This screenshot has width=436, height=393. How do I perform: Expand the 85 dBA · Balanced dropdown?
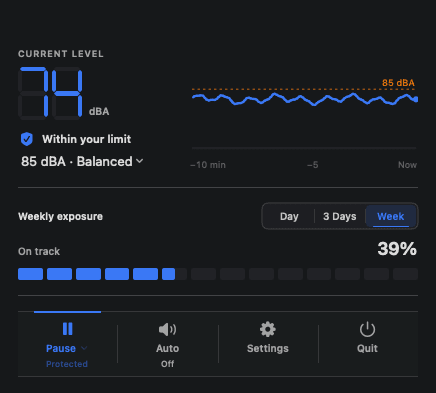click(82, 162)
